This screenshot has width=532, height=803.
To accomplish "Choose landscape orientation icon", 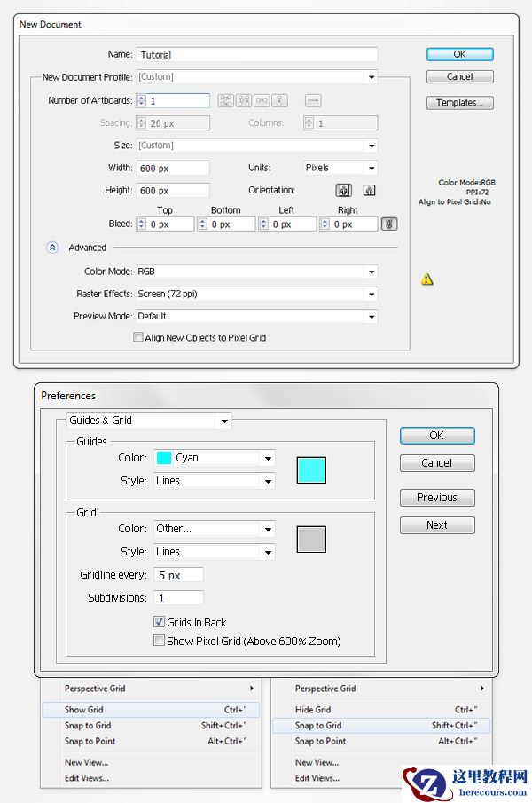I will click(x=369, y=190).
